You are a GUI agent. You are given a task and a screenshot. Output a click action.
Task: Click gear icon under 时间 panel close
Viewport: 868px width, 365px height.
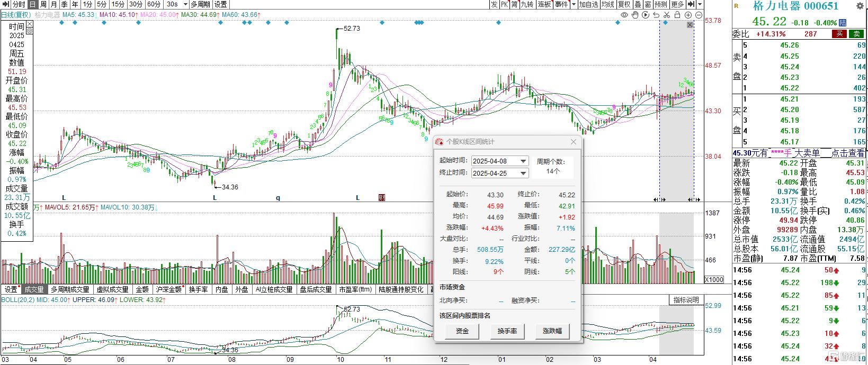click(29, 30)
